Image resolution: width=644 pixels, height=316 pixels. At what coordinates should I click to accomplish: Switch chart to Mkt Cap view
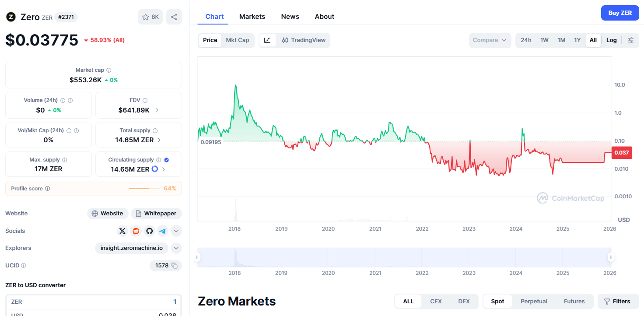click(237, 40)
